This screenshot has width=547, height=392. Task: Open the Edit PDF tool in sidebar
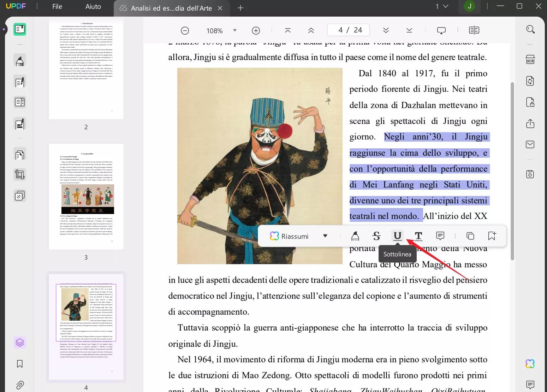(x=20, y=82)
